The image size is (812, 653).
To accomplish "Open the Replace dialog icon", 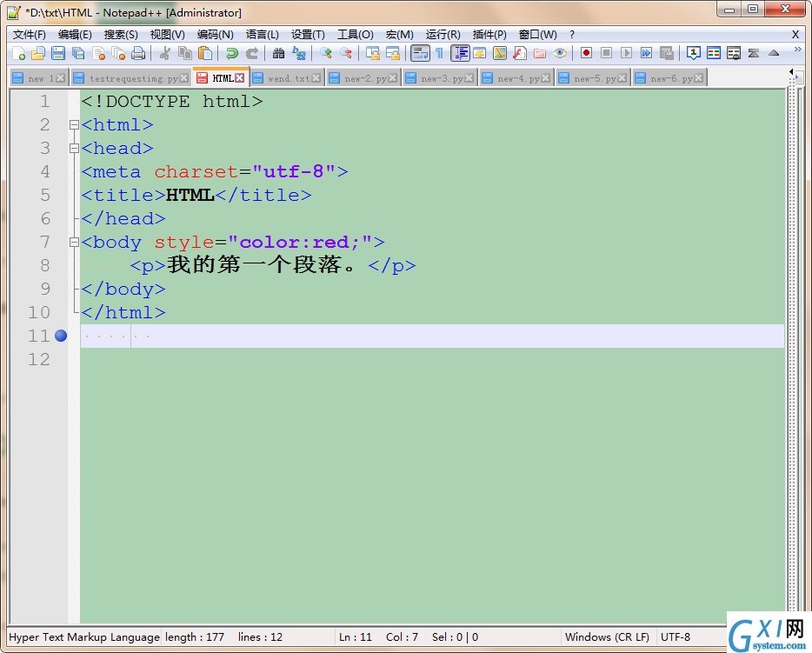I will coord(299,53).
